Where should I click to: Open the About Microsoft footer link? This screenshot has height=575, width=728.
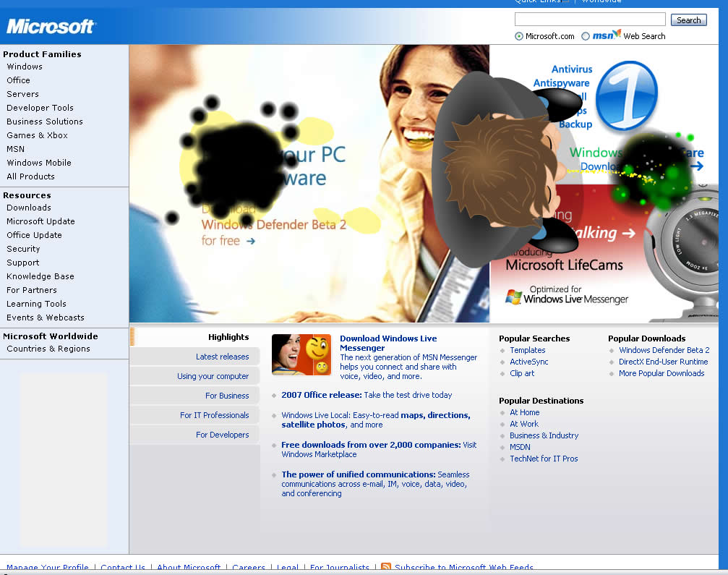[189, 568]
